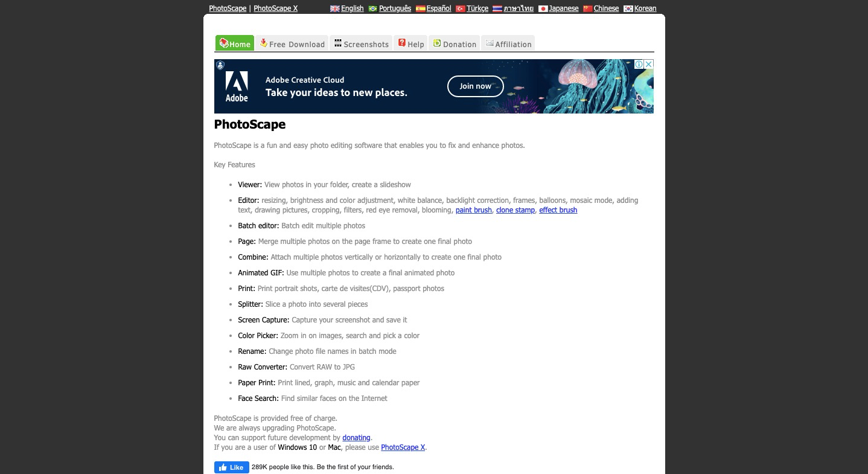Click the 'Color Picker:' feature label
868x474 pixels.
258,336
